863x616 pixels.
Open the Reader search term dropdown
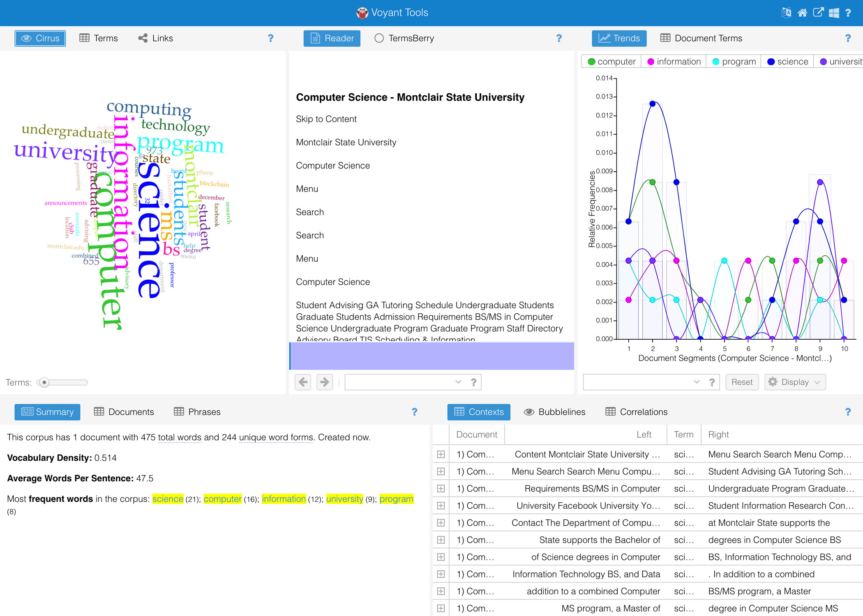(458, 382)
